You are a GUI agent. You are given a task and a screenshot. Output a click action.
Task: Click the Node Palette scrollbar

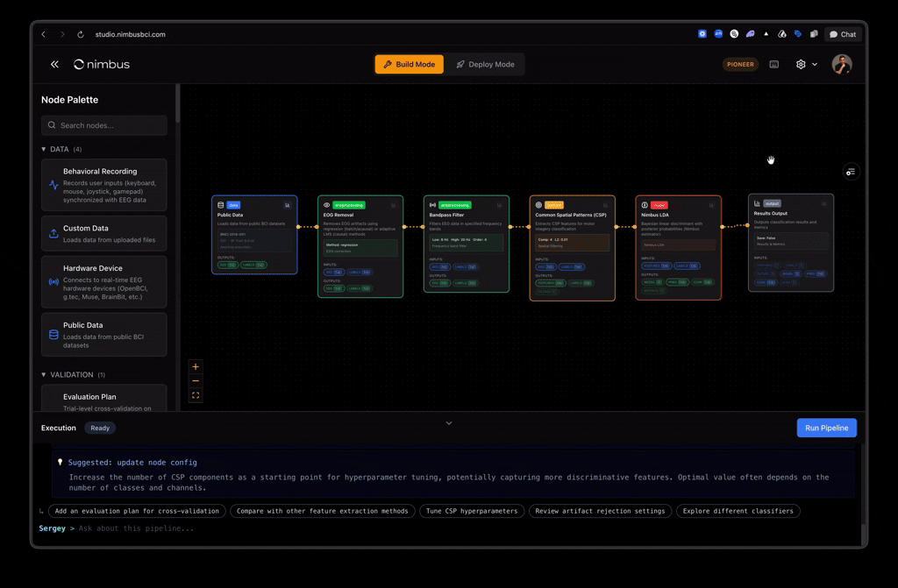[x=177, y=103]
